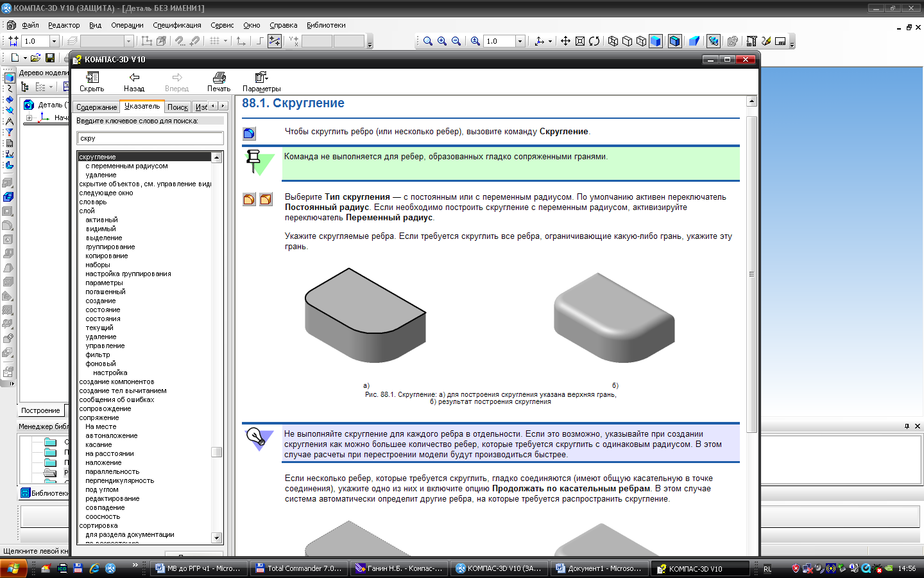Print the topic with Печать icon
Viewport: 924px width, 578px height.
coord(219,77)
